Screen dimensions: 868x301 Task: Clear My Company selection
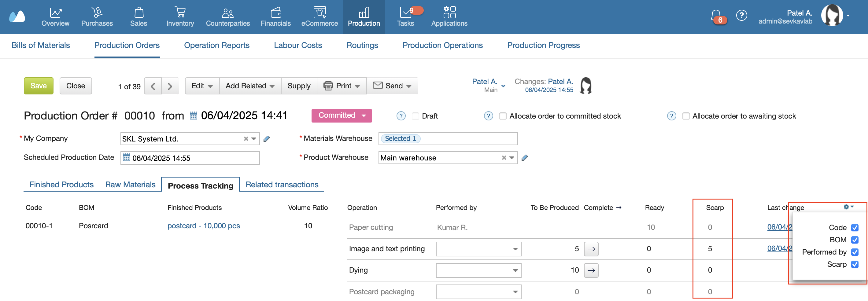pyautogui.click(x=246, y=139)
